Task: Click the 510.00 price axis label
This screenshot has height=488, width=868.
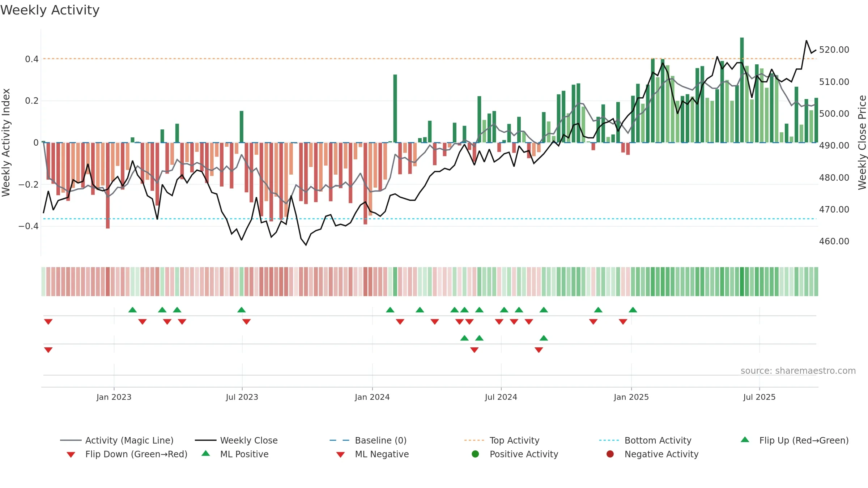Action: point(834,82)
